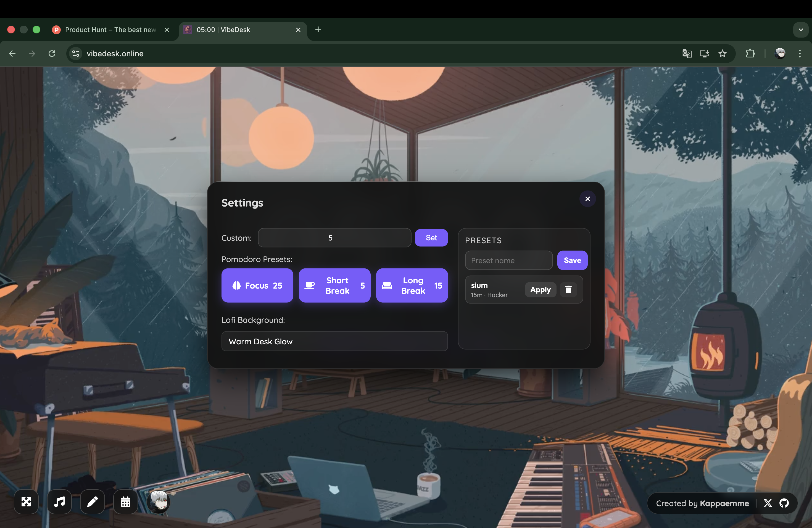Screen dimensions: 812x528
Task: Click the install VibeDesk icon
Action: click(705, 54)
